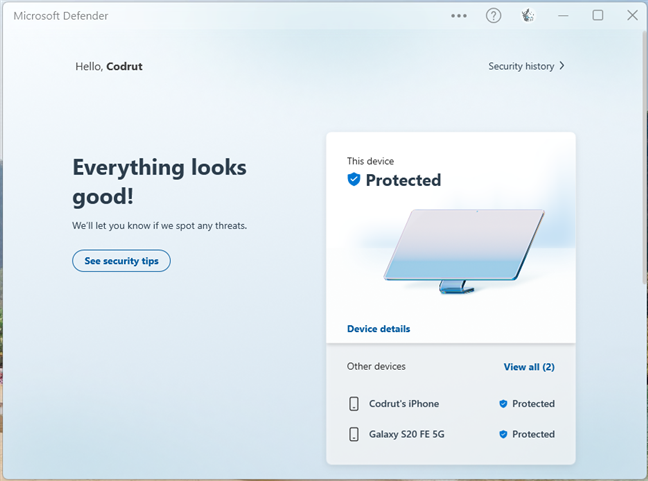Click See security tips button
648x481 pixels.
(122, 261)
